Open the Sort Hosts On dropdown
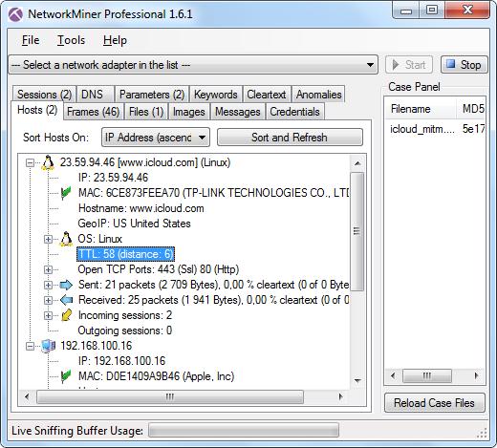This screenshot has width=497, height=448. (156, 138)
